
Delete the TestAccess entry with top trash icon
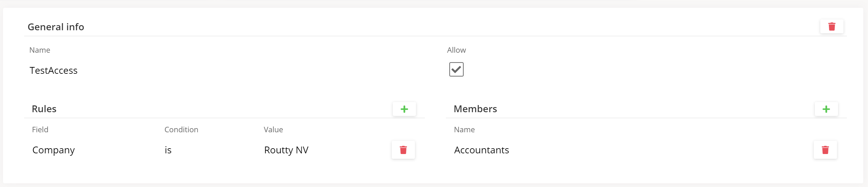[832, 27]
